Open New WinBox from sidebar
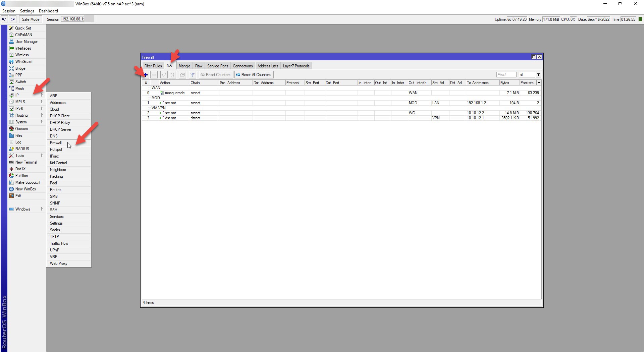This screenshot has height=352, width=644. [26, 189]
